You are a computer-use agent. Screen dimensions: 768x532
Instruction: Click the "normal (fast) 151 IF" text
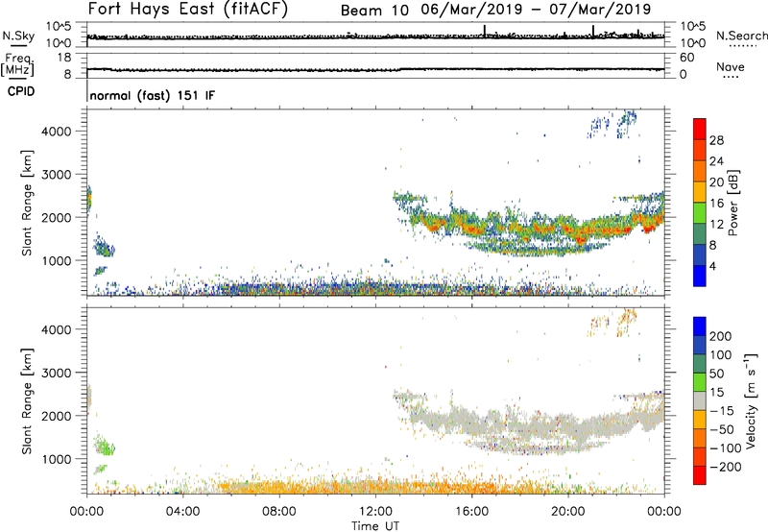(153, 96)
